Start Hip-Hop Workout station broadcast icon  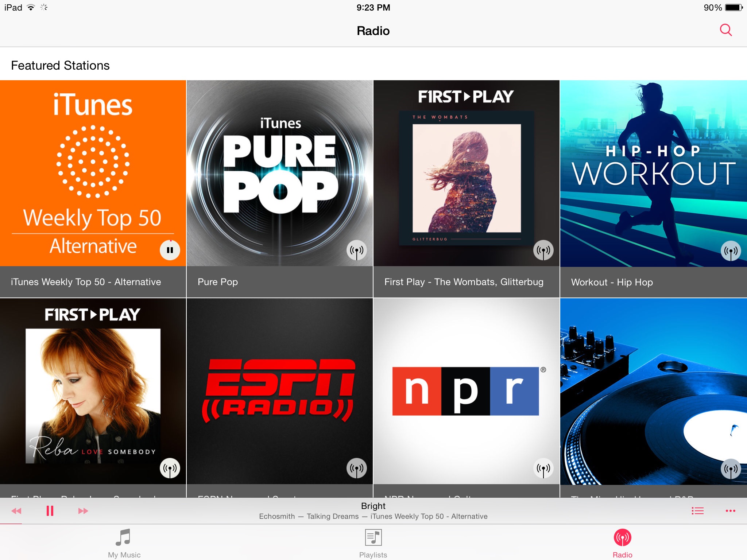731,251
